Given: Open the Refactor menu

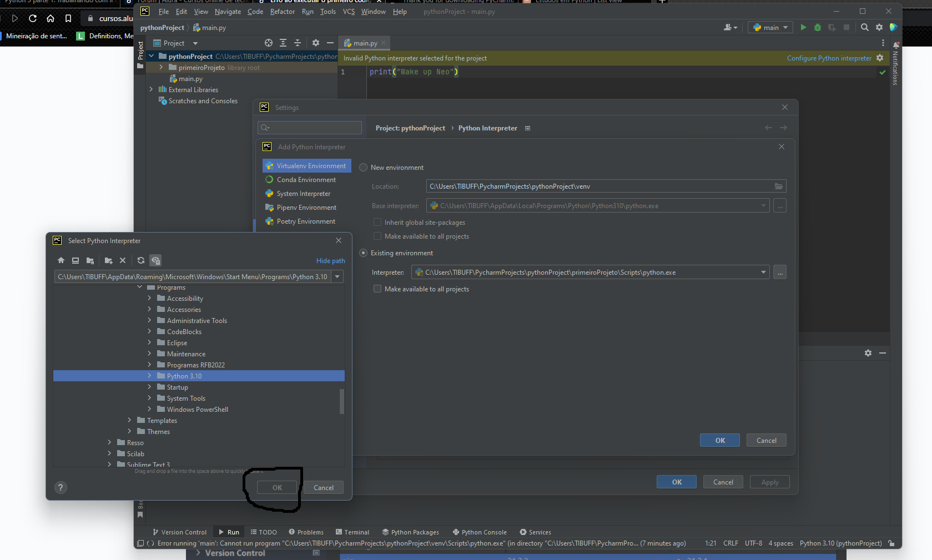Looking at the screenshot, I should pyautogui.click(x=283, y=12).
